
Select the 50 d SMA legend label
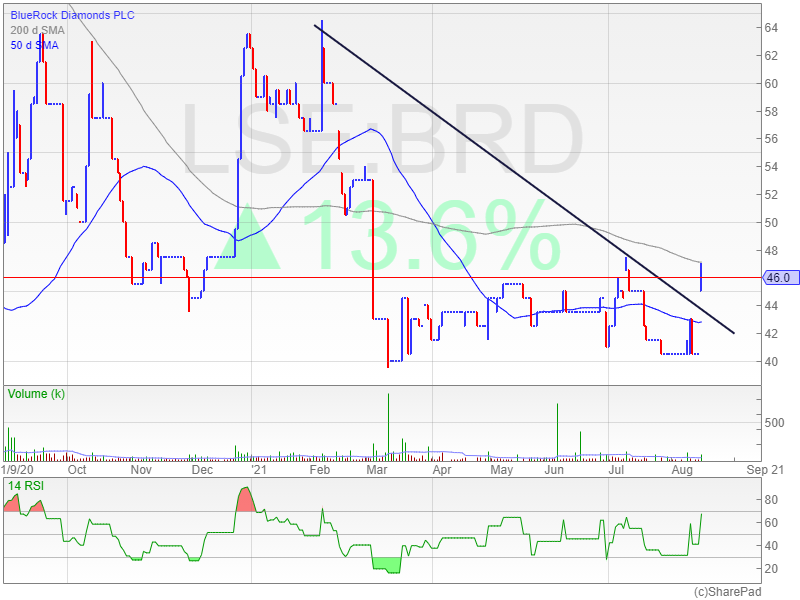tap(34, 45)
